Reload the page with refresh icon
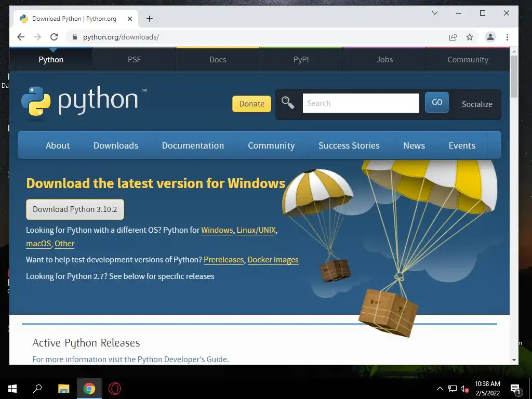Viewport: 532px width, 399px height. (54, 37)
